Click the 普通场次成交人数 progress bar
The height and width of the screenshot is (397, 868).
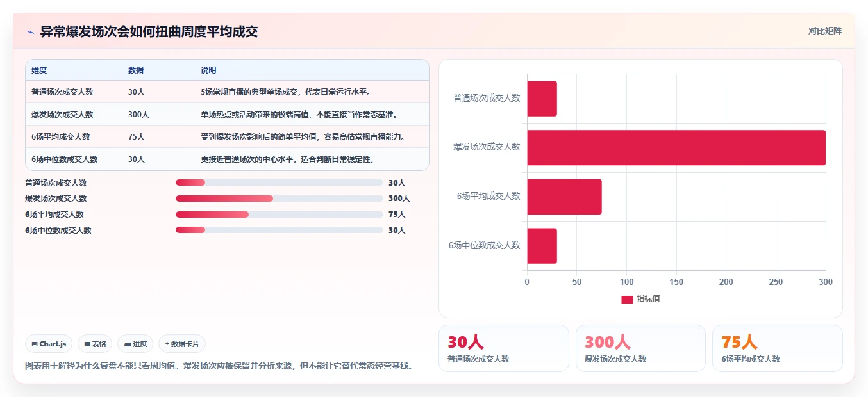[x=280, y=182]
